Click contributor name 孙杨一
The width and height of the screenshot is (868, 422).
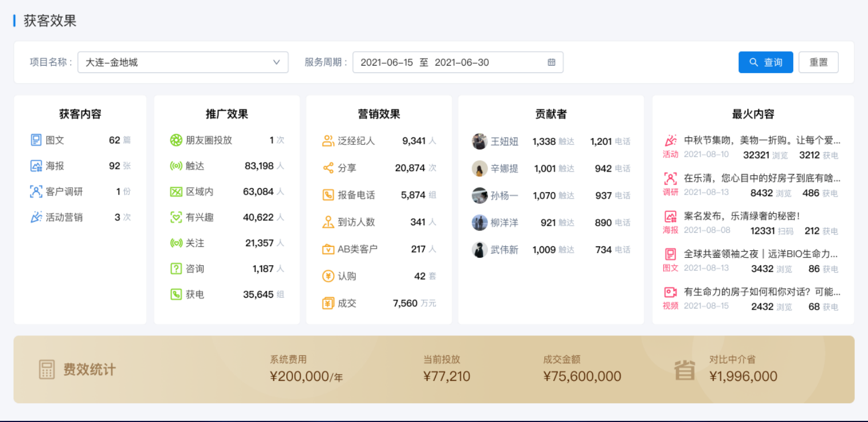point(505,196)
